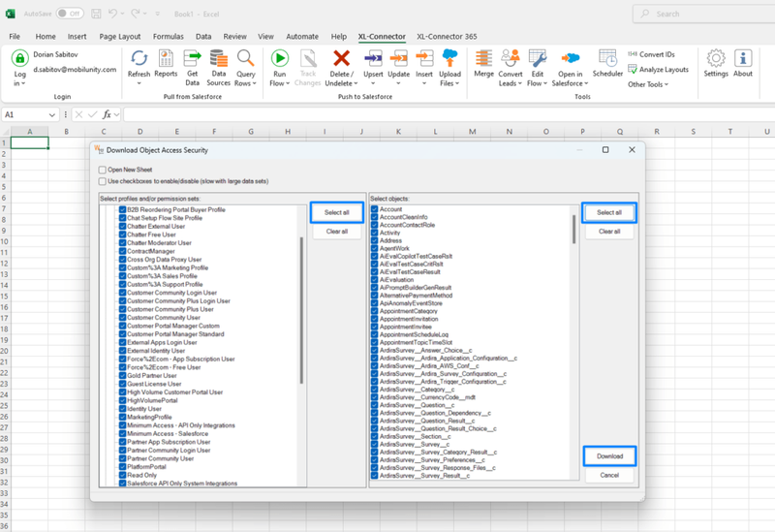Click Select all for objects
Image resolution: width=775 pixels, height=532 pixels.
click(x=609, y=212)
